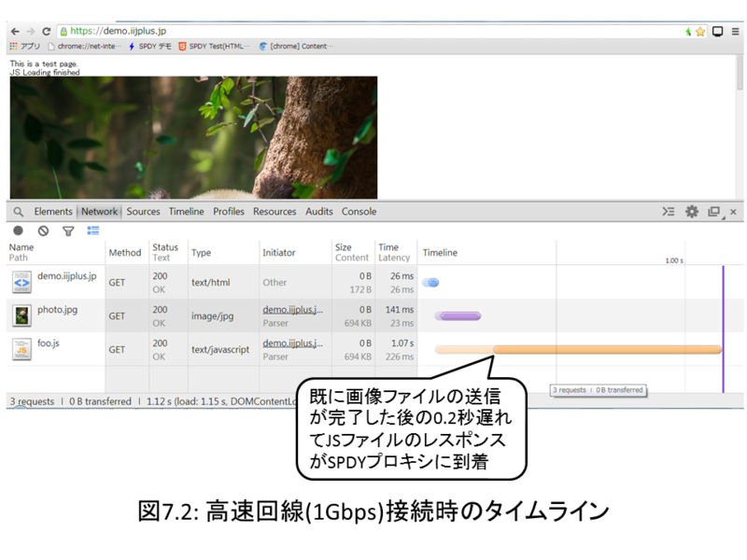747x560 pixels.
Task: Toggle network recording button
Action: 18,231
